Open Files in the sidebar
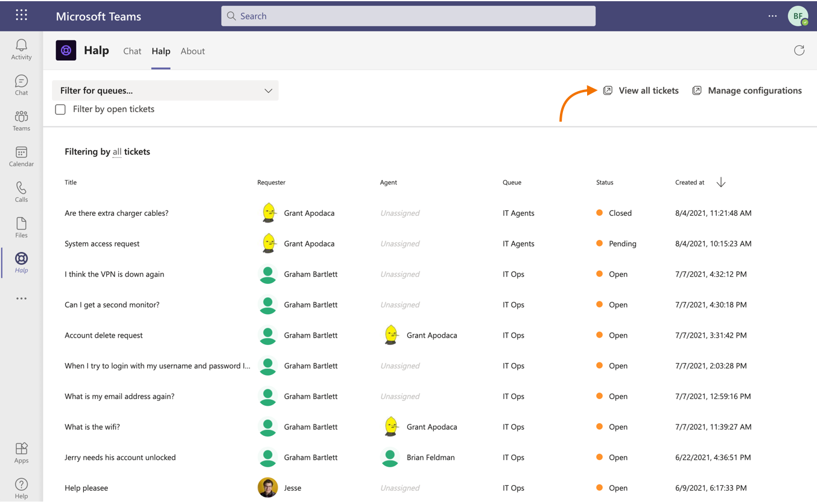The image size is (817, 504). [21, 227]
